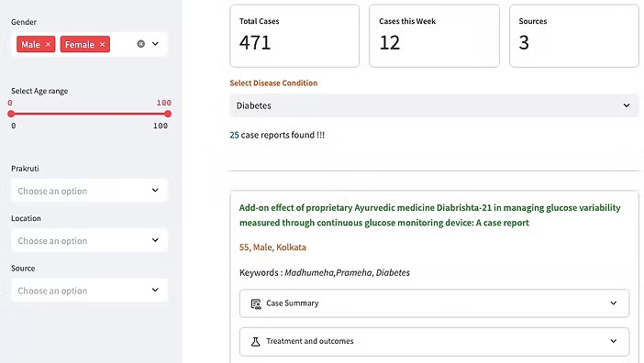Click the 'Select Disease Condition' label
Image resolution: width=644 pixels, height=363 pixels.
(x=273, y=82)
